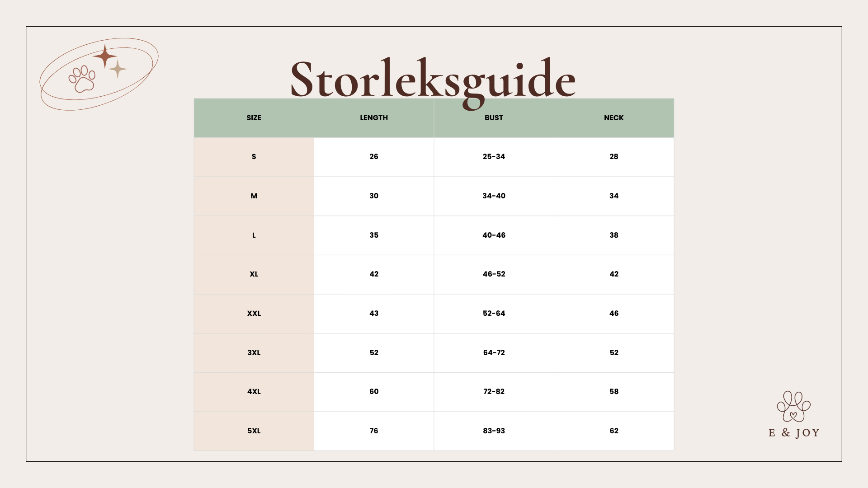This screenshot has width=868, height=488.
Task: Click the paw print icon top left
Action: 82,79
